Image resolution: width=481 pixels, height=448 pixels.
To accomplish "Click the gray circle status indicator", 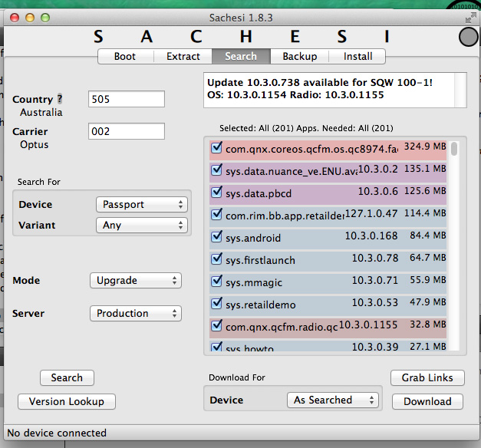I will coord(469,37).
